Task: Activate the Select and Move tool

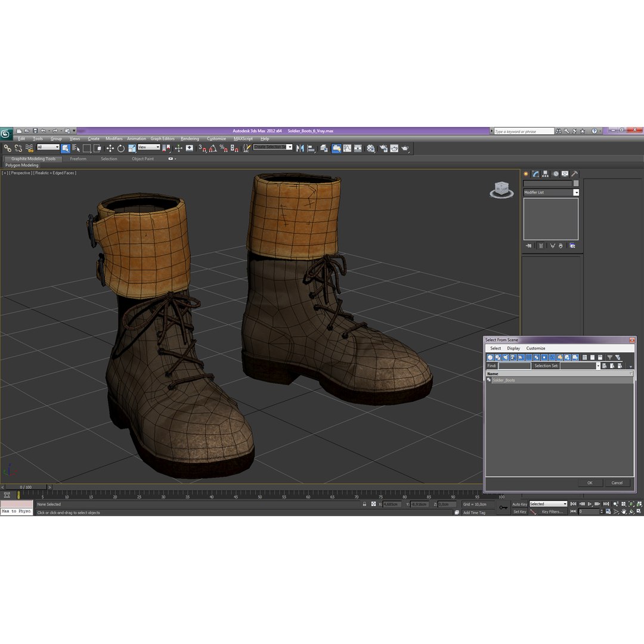Action: click(110, 148)
